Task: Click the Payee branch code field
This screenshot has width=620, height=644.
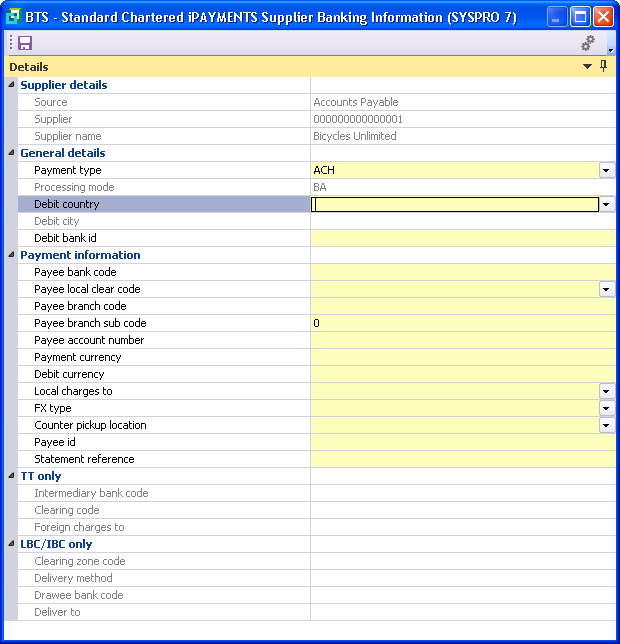Action: tap(463, 306)
